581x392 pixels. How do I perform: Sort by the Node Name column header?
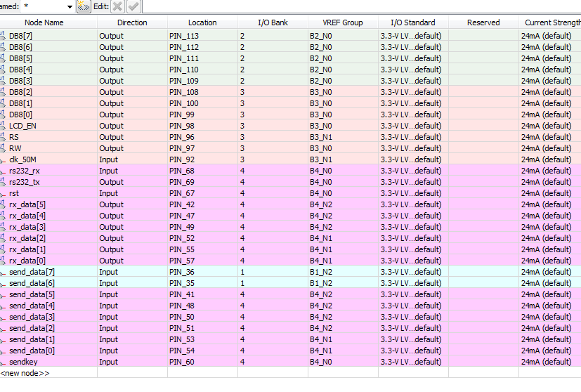(44, 22)
